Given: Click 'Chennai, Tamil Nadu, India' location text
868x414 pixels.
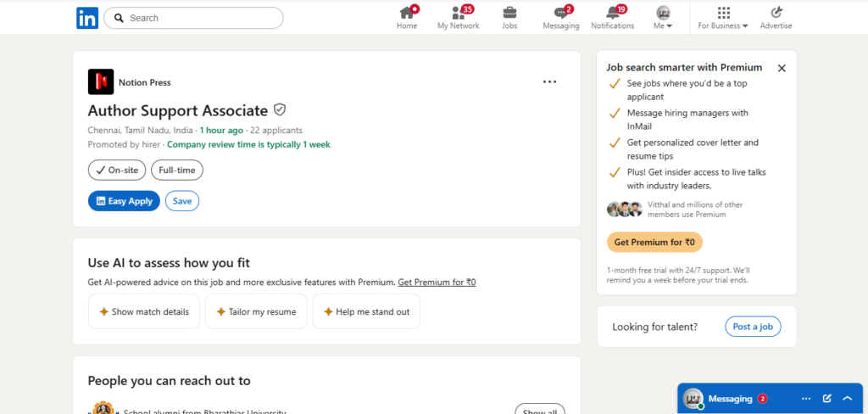Looking at the screenshot, I should 140,131.
